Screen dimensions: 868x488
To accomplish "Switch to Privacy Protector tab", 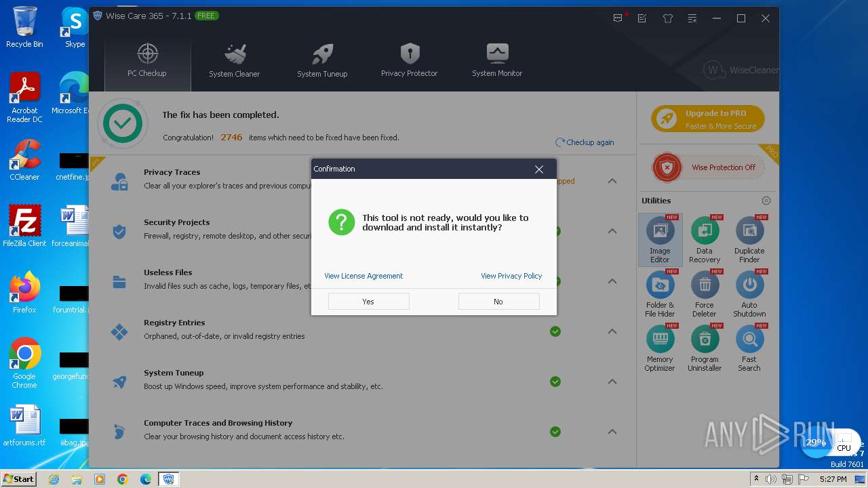I will coord(410,61).
